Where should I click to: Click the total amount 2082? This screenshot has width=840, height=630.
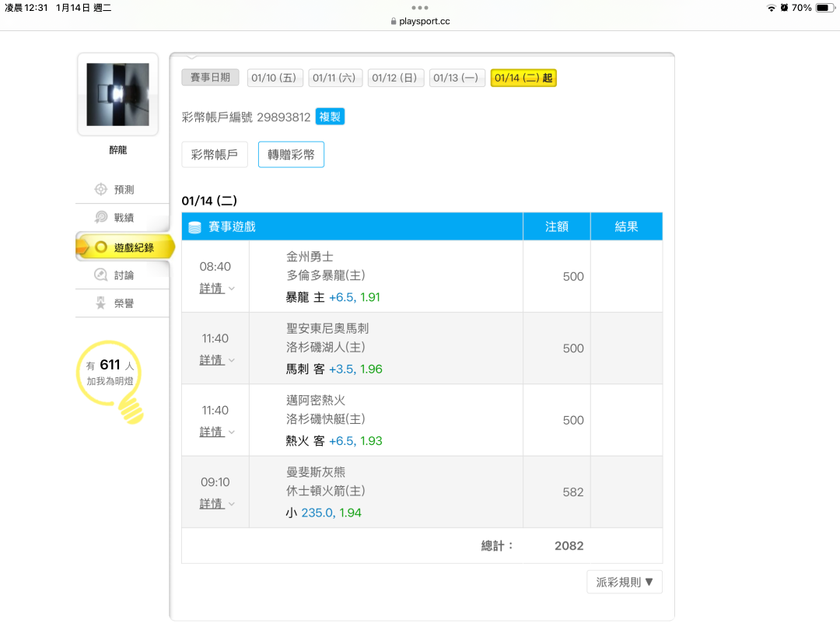pyautogui.click(x=569, y=546)
